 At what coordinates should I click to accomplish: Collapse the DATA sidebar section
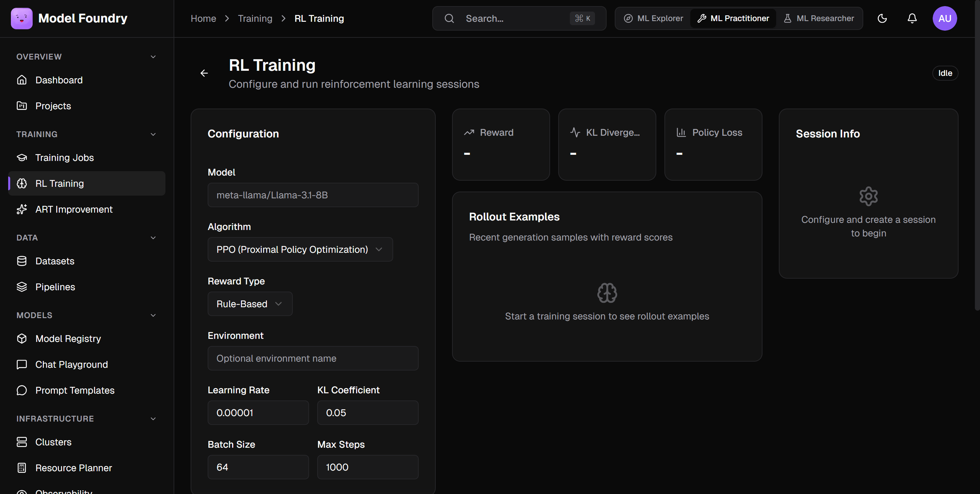153,238
